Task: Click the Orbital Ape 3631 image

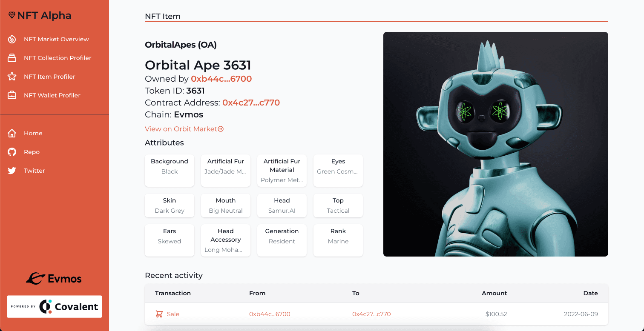Action: tap(496, 144)
